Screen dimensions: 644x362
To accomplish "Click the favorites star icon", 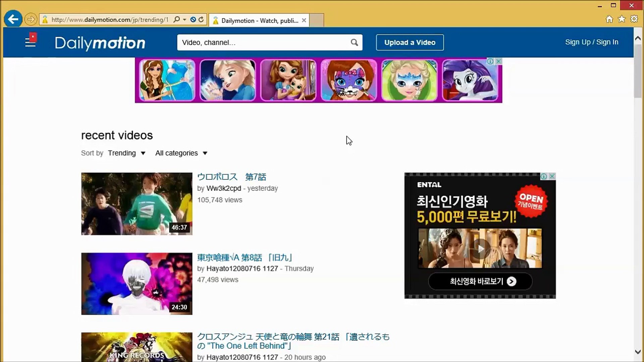I will (x=622, y=19).
